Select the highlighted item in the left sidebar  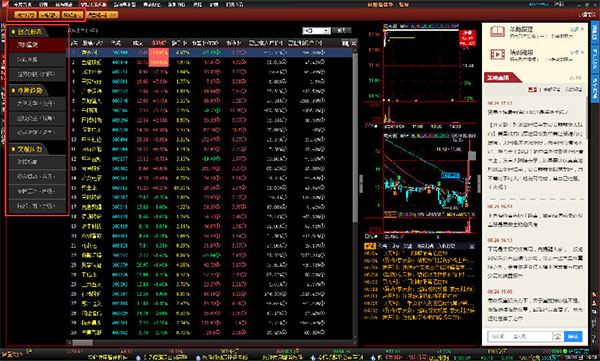click(37, 45)
